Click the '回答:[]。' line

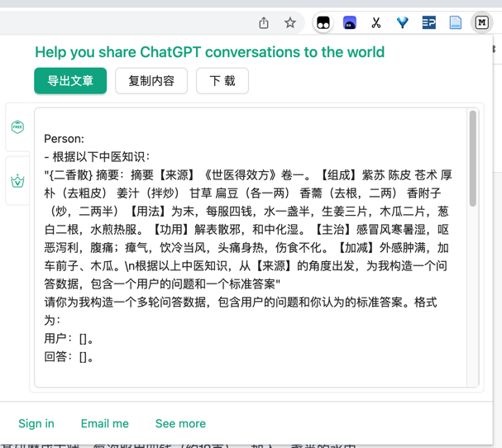(x=69, y=357)
